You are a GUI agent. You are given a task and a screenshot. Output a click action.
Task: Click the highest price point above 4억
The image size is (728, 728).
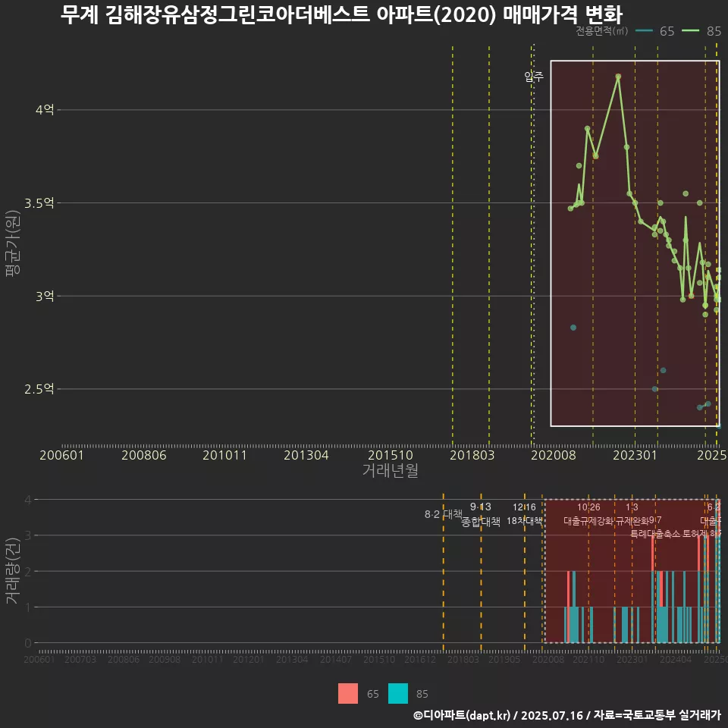[618, 77]
